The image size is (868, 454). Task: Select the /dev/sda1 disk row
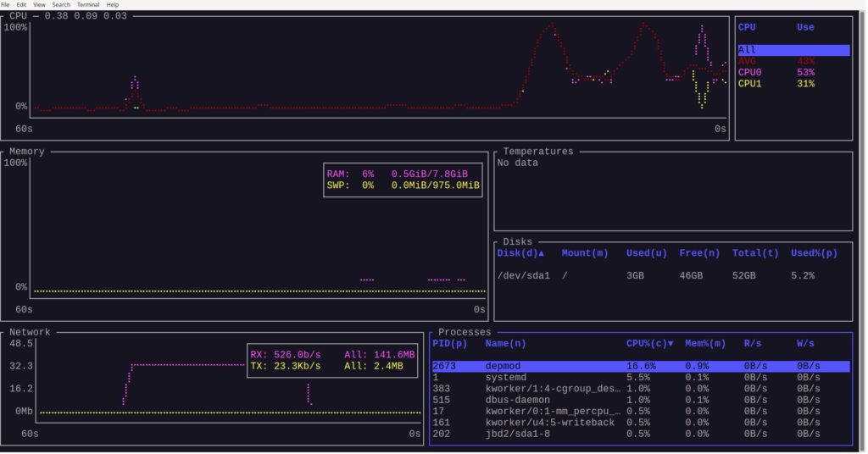pyautogui.click(x=673, y=276)
